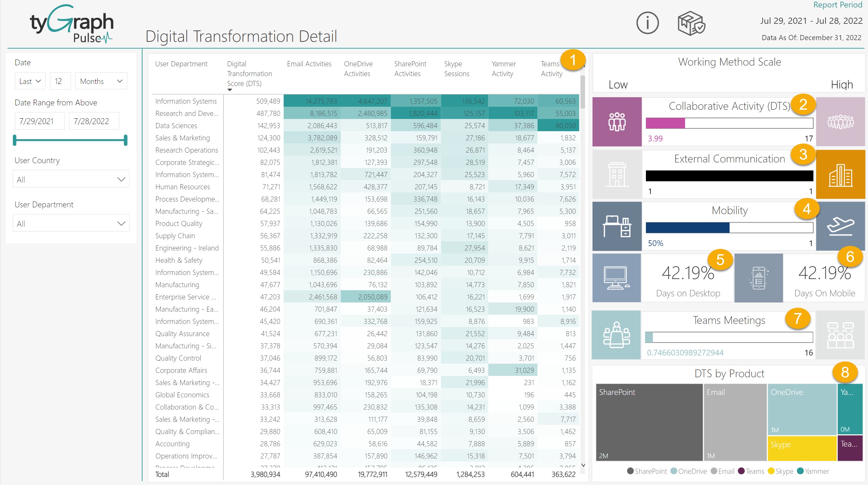Sort by Digital Transformation Score header
The height and width of the screenshot is (485, 868).
(249, 73)
